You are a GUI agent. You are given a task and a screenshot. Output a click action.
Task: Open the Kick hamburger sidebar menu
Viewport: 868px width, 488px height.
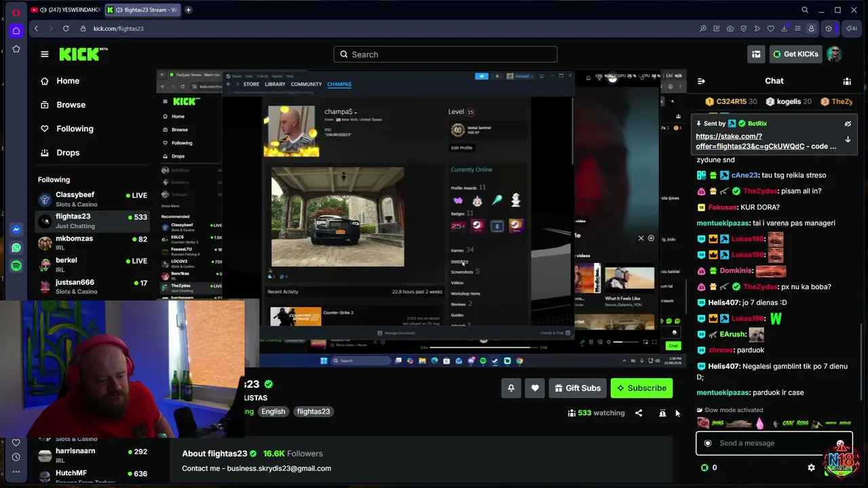(x=45, y=54)
